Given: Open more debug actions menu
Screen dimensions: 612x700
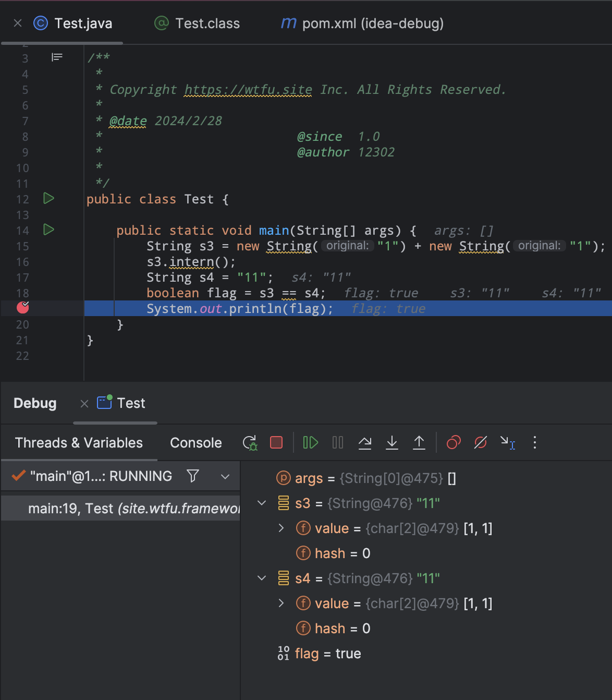Looking at the screenshot, I should pos(534,443).
